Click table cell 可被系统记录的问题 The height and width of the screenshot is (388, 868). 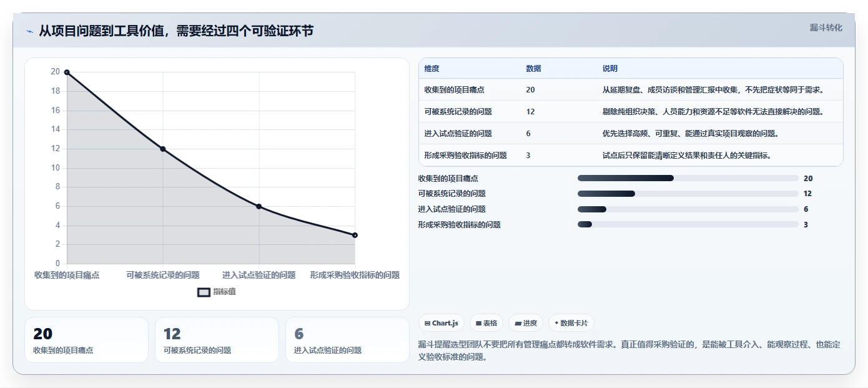[x=458, y=112]
